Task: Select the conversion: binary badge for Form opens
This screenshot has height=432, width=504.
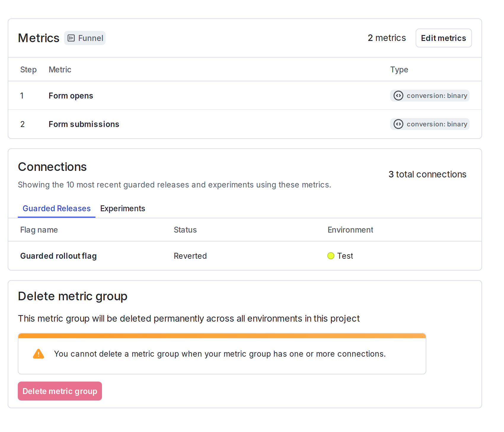Action: pyautogui.click(x=430, y=96)
